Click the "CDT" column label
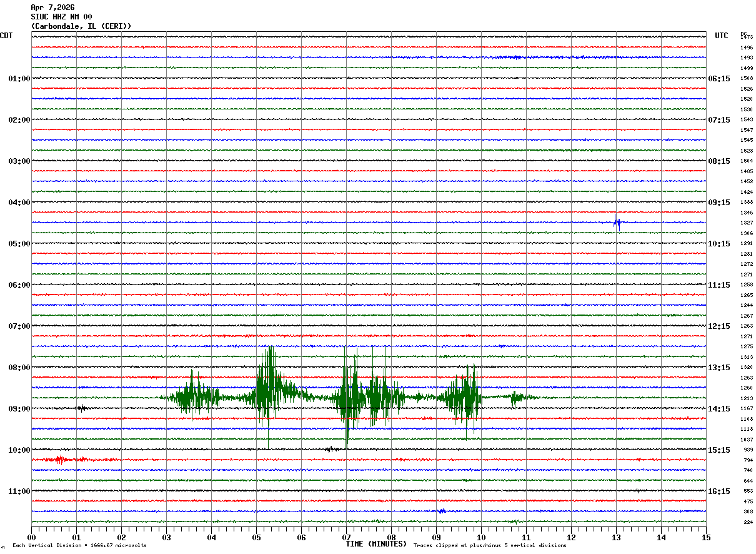Image resolution: width=756 pixels, height=554 pixels. (x=6, y=36)
